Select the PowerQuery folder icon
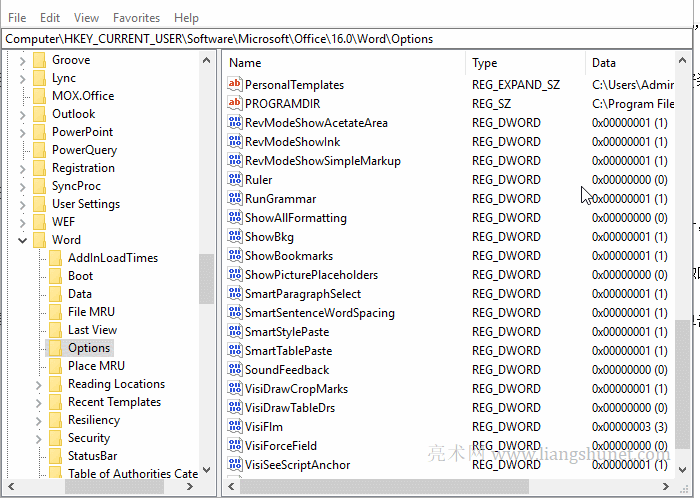Screen dimensions: 700x500 39,150
